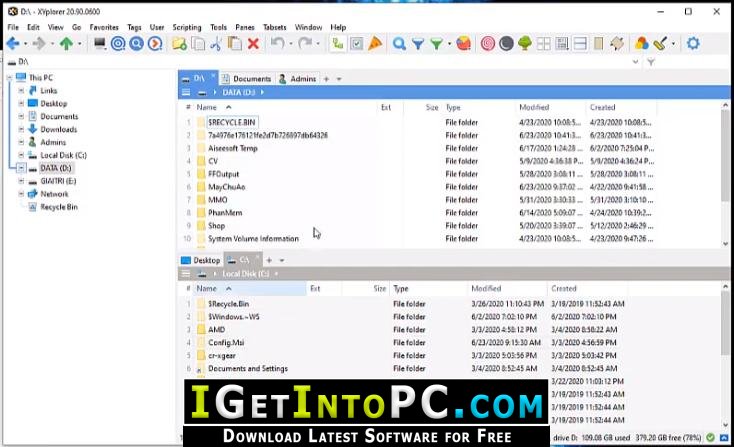Switch to the Documents tab
The width and height of the screenshot is (734, 447).
251,79
